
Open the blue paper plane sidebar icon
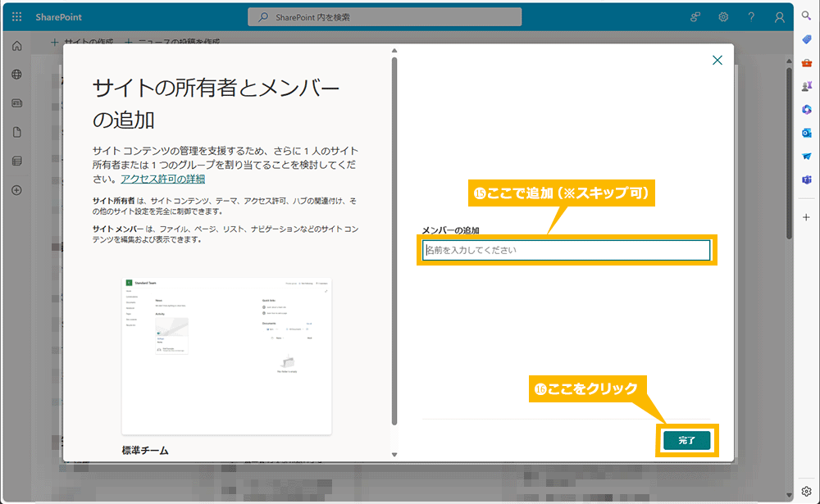click(806, 157)
